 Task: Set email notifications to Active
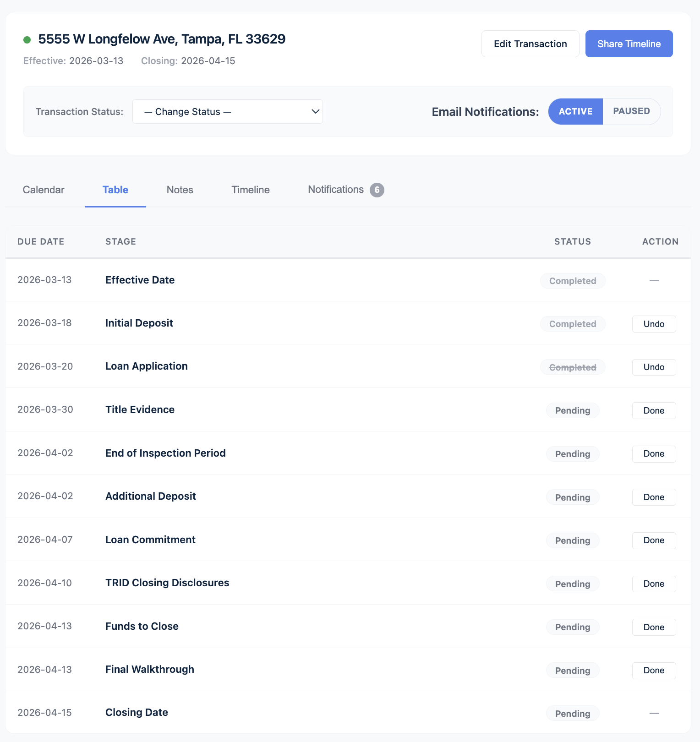(575, 111)
